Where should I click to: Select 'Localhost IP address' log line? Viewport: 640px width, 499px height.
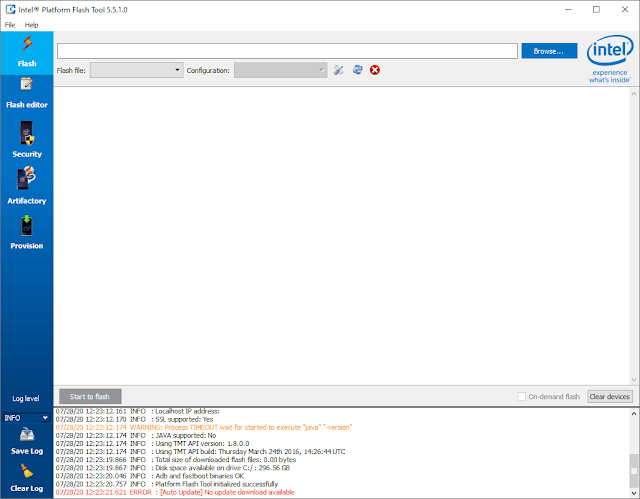click(x=138, y=411)
